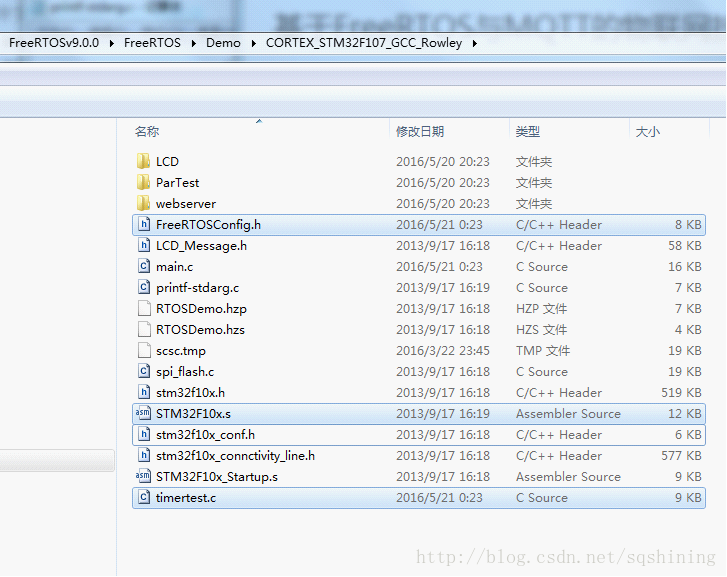Click CORTEX_STM32F107_GCC_Rowley breadcrumb segment
The image size is (727, 577).
click(364, 43)
